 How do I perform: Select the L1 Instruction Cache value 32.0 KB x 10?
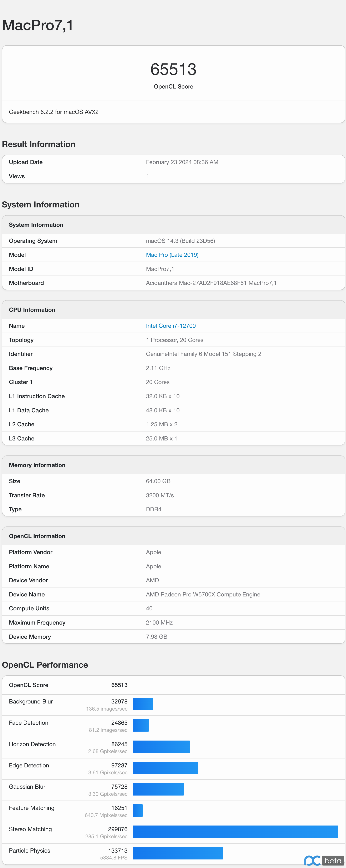[x=163, y=396]
